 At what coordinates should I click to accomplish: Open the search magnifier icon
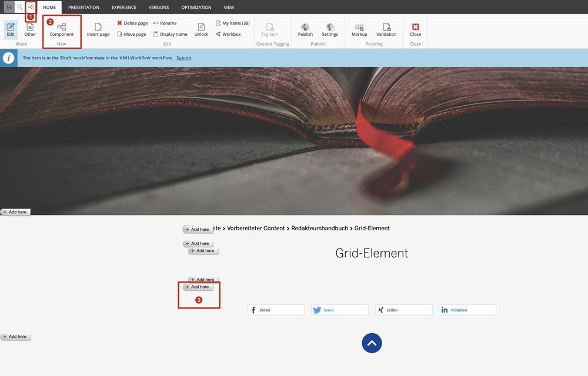[20, 7]
